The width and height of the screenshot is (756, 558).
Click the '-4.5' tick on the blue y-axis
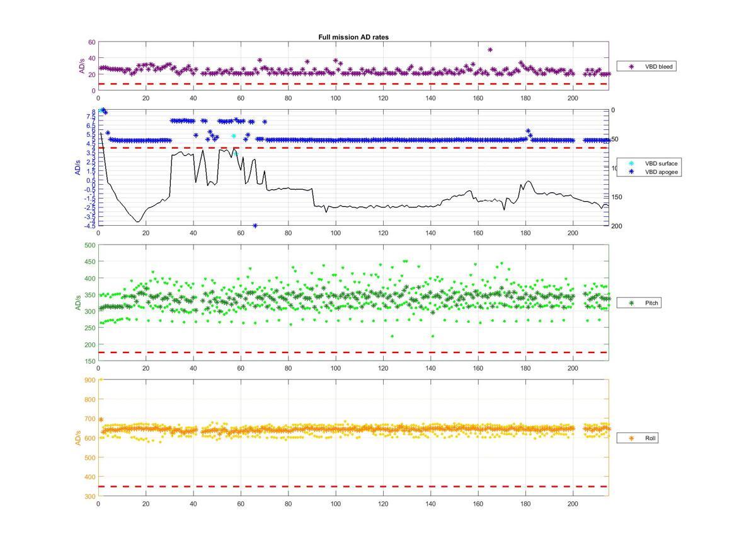(90, 225)
